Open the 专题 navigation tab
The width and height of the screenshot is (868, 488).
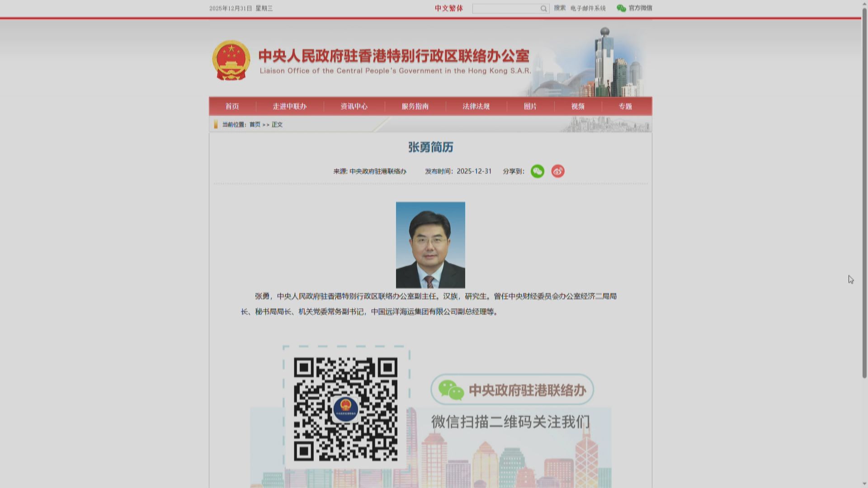point(625,107)
